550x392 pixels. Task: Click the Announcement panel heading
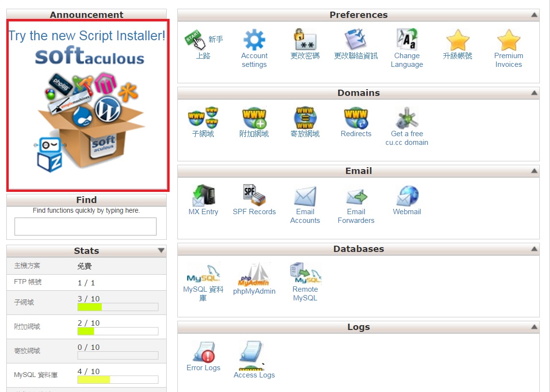pyautogui.click(x=86, y=15)
